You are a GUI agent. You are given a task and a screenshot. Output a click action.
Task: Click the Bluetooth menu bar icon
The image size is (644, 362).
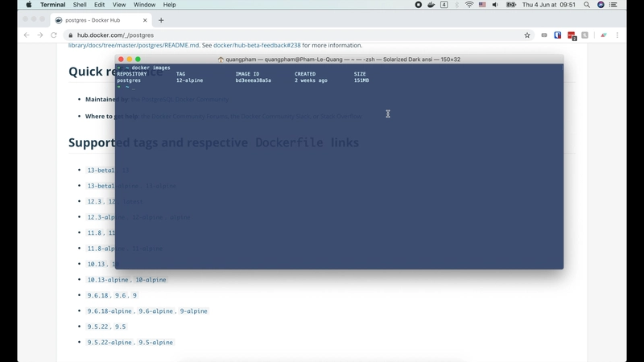[456, 5]
